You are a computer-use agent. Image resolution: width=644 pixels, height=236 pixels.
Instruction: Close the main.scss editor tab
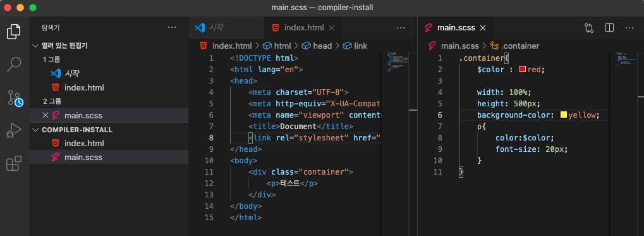[x=483, y=28]
